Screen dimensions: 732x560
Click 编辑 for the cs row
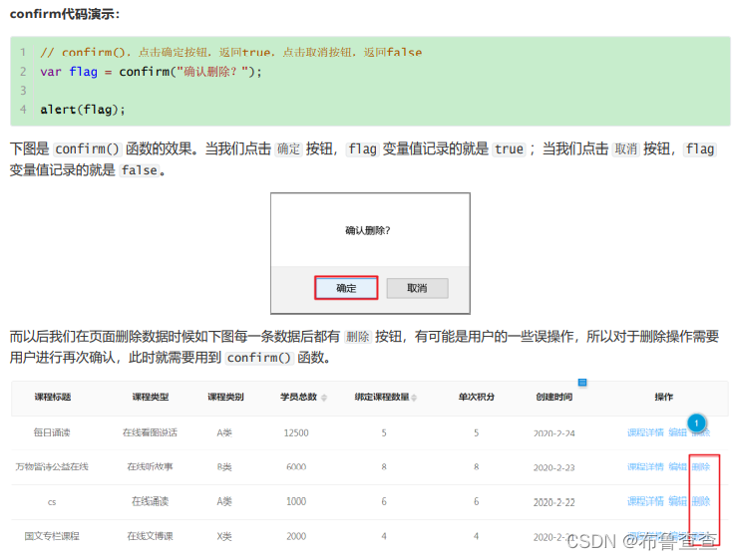click(x=677, y=502)
